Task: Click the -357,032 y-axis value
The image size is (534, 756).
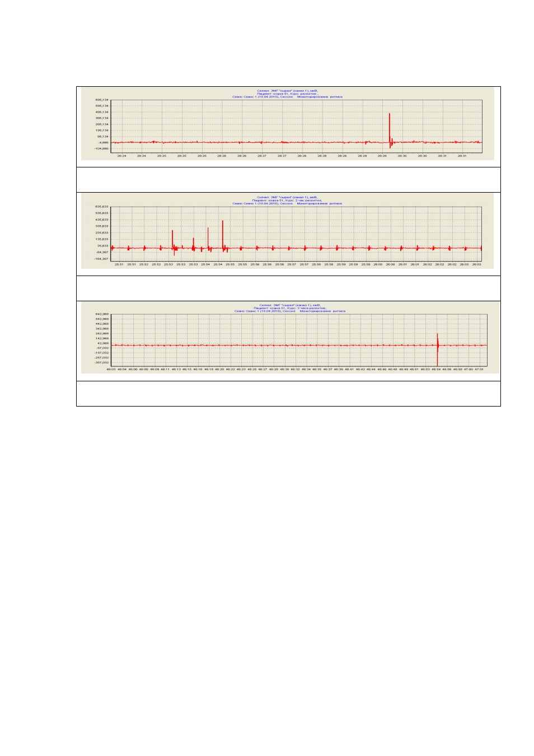Action: point(101,362)
